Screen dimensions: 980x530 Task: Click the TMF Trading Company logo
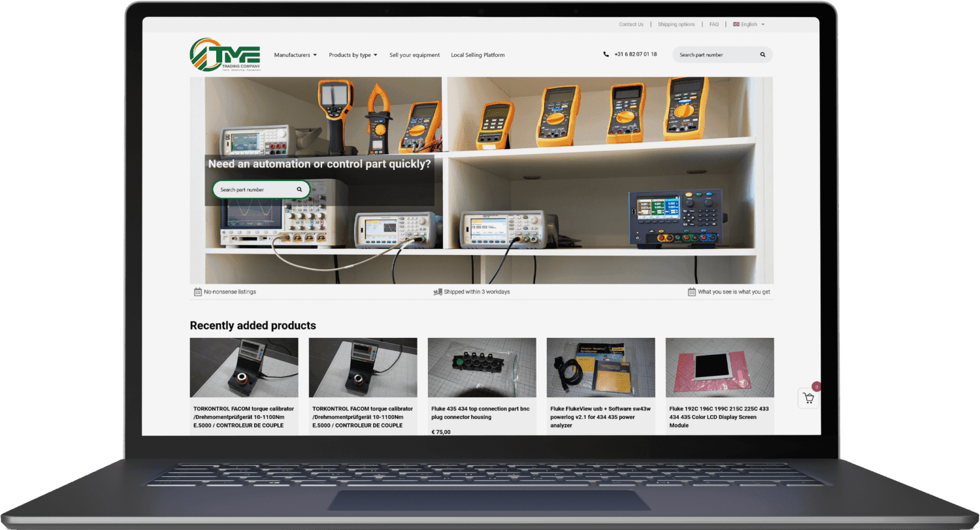[x=225, y=55]
